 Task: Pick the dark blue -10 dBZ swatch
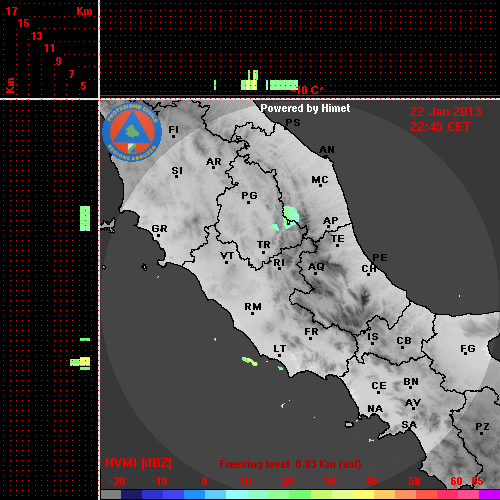tap(153, 494)
